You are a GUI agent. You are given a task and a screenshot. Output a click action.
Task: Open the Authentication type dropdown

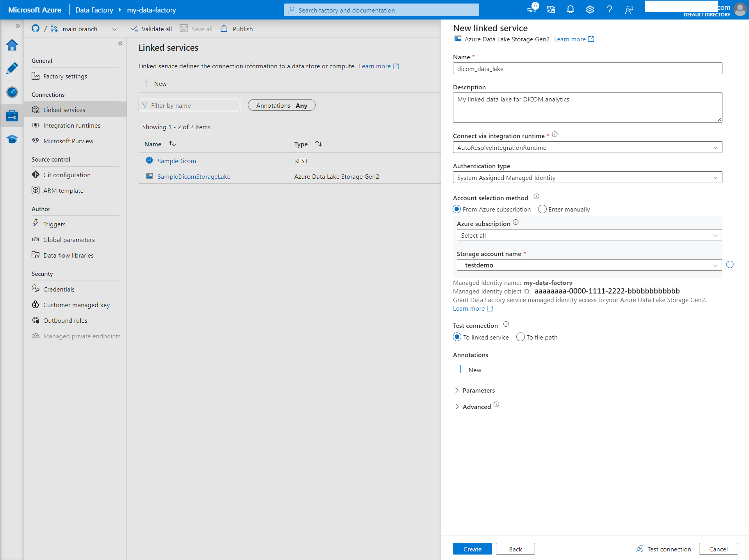(587, 178)
